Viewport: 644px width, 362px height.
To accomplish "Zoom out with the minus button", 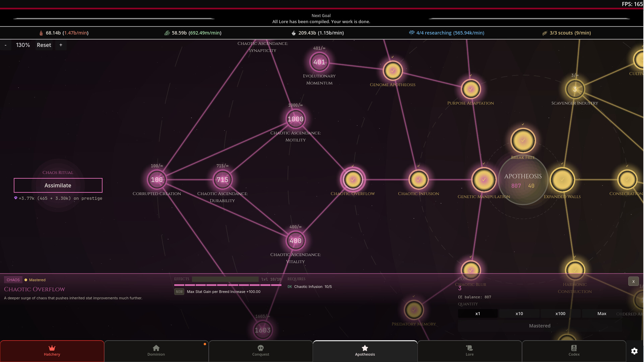I will [x=6, y=45].
